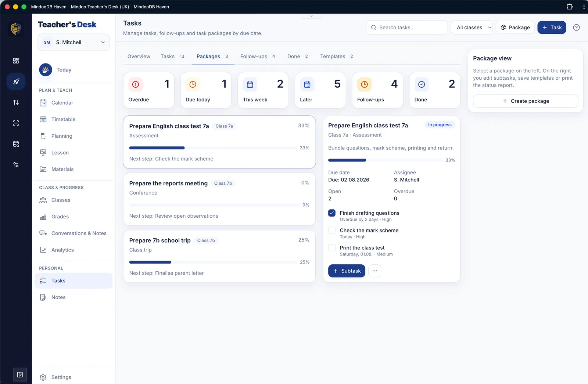Go to Planning in the sidebar
This screenshot has height=384, width=588.
point(73,136)
